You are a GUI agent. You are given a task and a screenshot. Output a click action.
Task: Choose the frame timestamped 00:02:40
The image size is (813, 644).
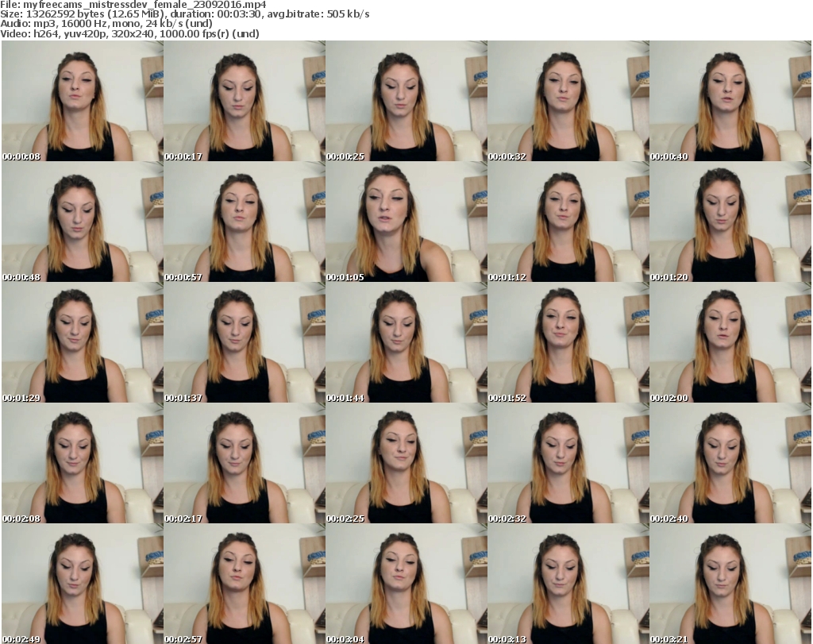click(x=730, y=463)
